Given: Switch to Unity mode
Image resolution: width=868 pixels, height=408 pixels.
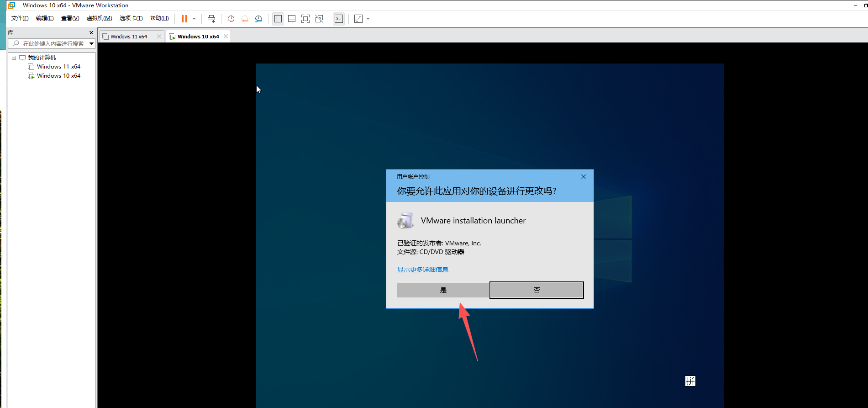Looking at the screenshot, I should click(x=319, y=19).
